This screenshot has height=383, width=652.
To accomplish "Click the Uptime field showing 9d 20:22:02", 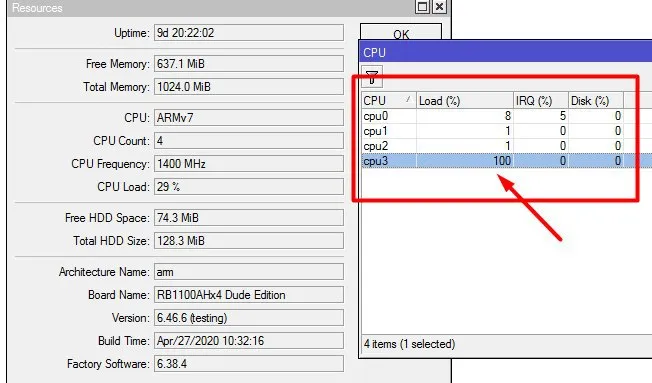I will (249, 32).
